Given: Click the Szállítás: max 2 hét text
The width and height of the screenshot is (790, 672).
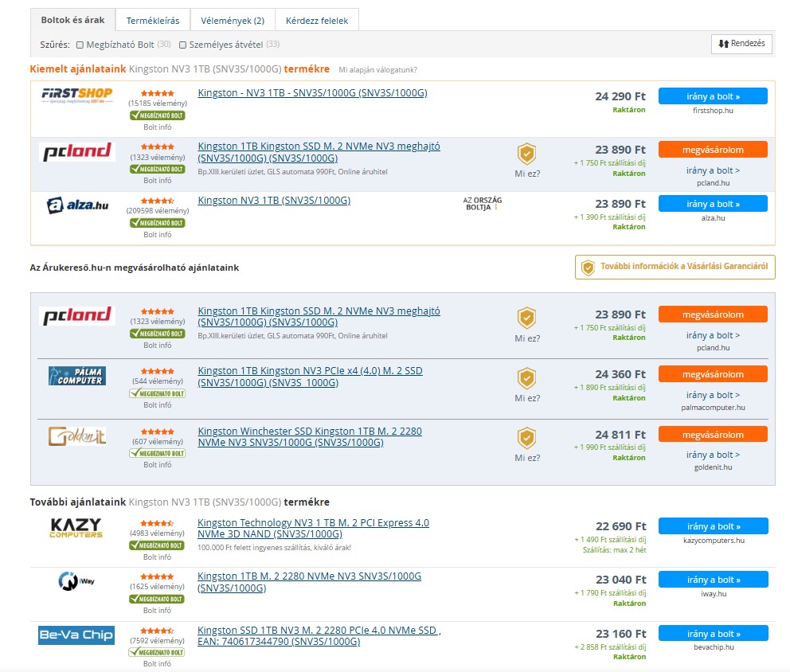Looking at the screenshot, I should (x=614, y=550).
